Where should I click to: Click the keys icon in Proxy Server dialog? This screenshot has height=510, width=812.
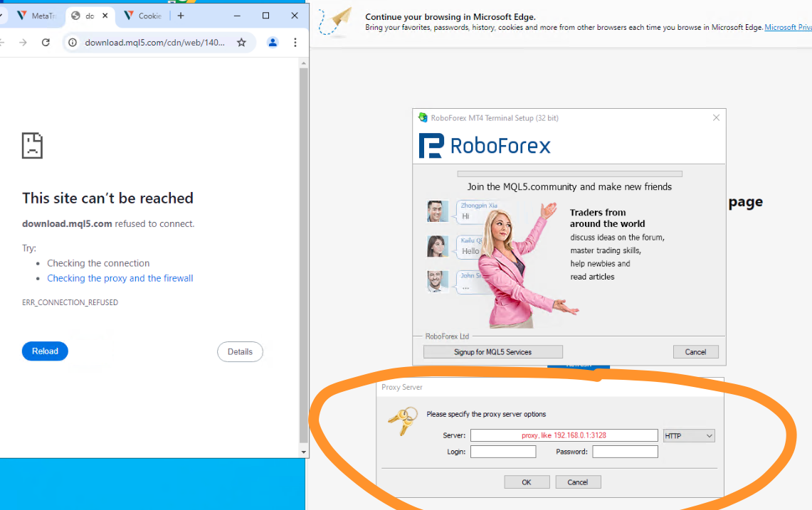point(403,420)
